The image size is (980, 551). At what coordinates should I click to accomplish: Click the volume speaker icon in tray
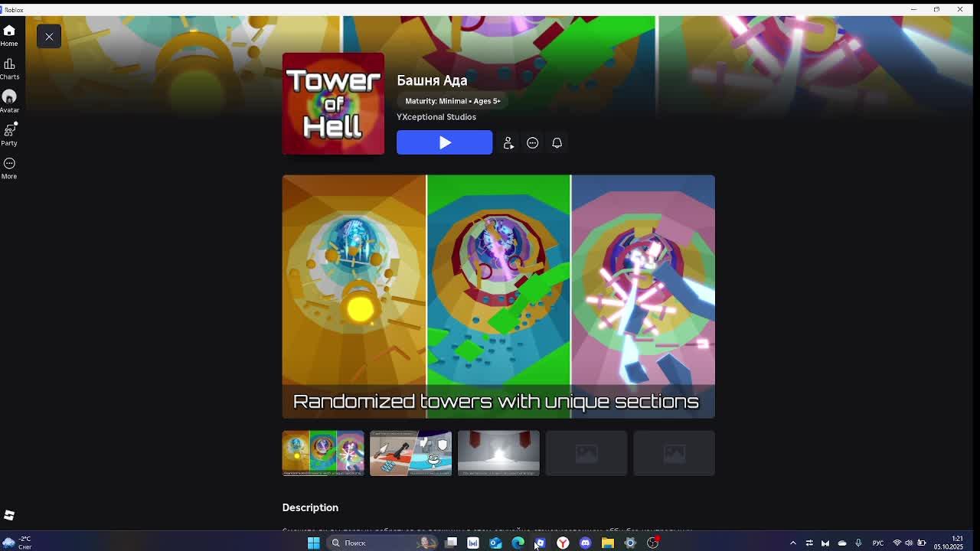(909, 543)
